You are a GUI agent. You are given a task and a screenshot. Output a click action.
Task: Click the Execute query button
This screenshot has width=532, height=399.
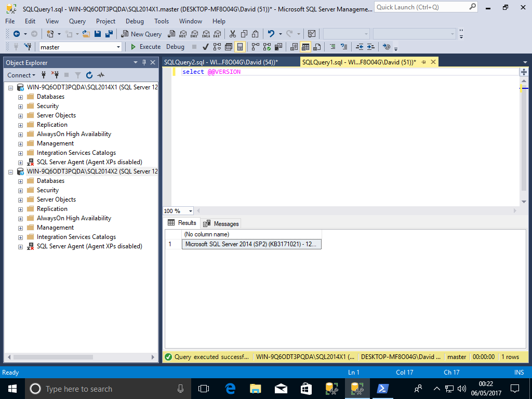(x=145, y=47)
